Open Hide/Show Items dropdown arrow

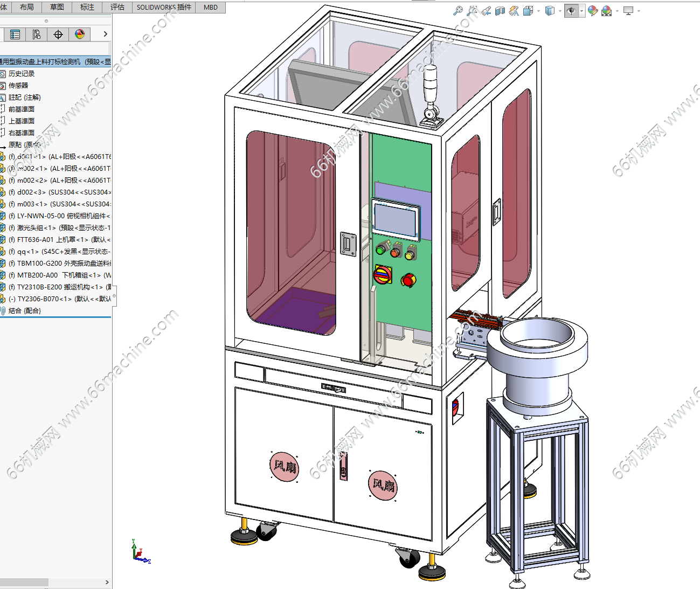coord(581,11)
